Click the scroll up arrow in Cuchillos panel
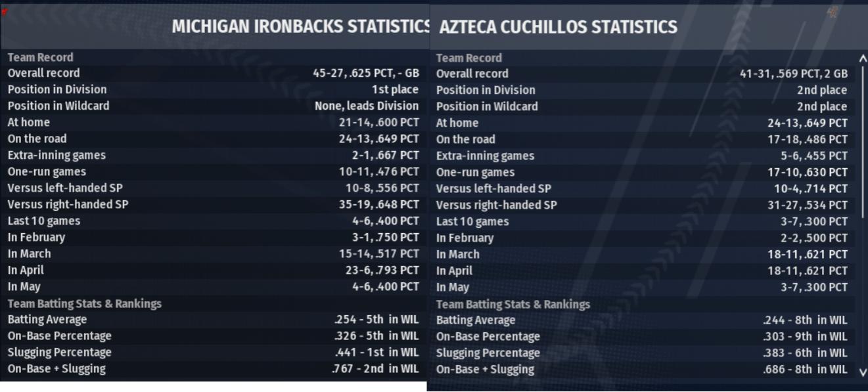Viewport: 868px width, 392px height. [863, 58]
